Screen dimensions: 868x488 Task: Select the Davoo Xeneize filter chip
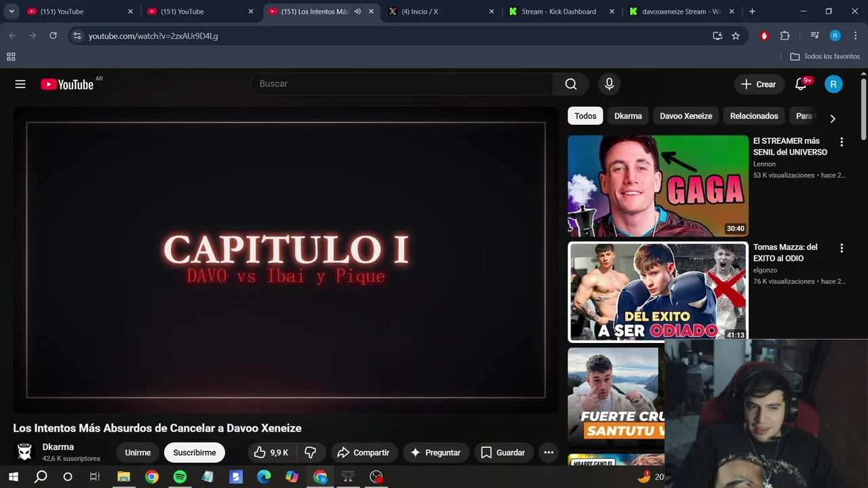tap(686, 116)
